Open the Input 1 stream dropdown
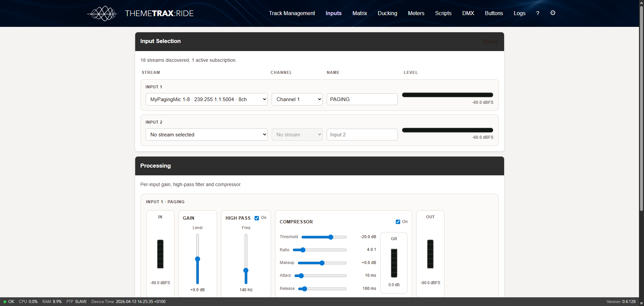The image size is (644, 306). coord(206,99)
